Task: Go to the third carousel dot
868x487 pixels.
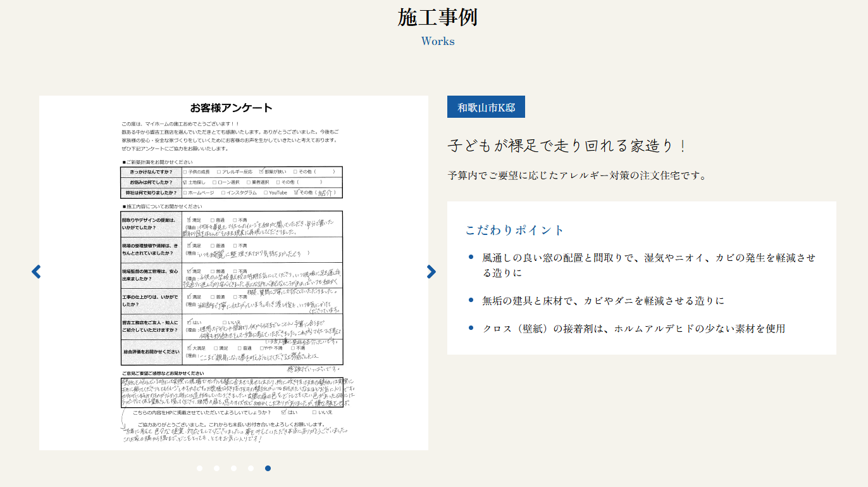Action: tap(233, 469)
